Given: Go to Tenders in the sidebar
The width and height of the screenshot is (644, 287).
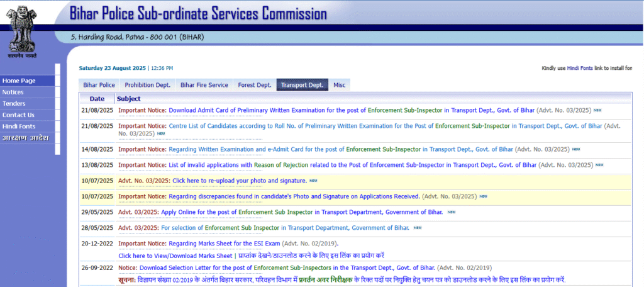Looking at the screenshot, I should point(14,103).
